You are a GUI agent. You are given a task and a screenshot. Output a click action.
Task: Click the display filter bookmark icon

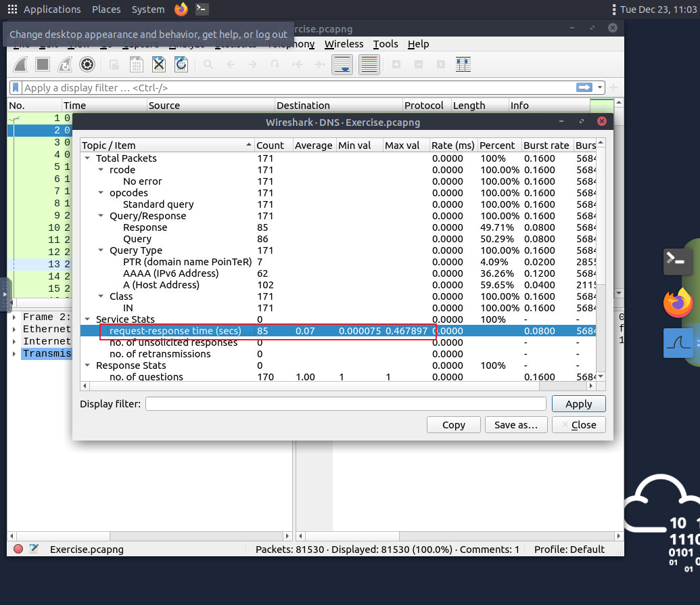tap(16, 87)
